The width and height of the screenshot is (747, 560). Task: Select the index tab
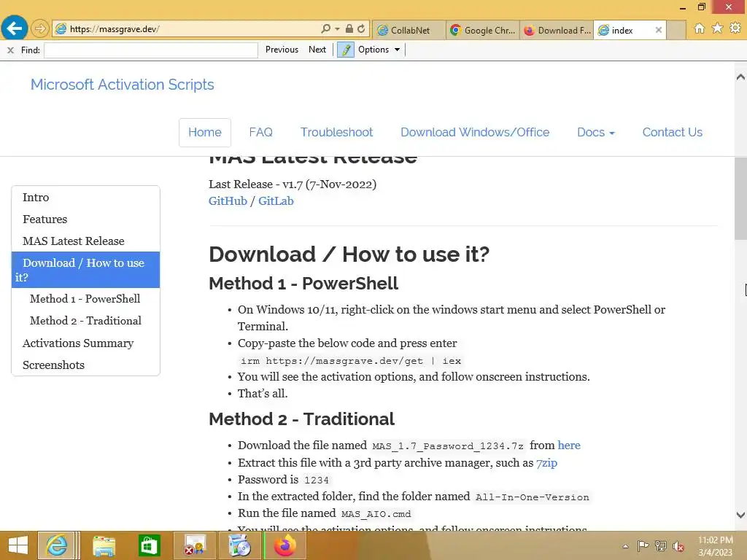pyautogui.click(x=622, y=30)
